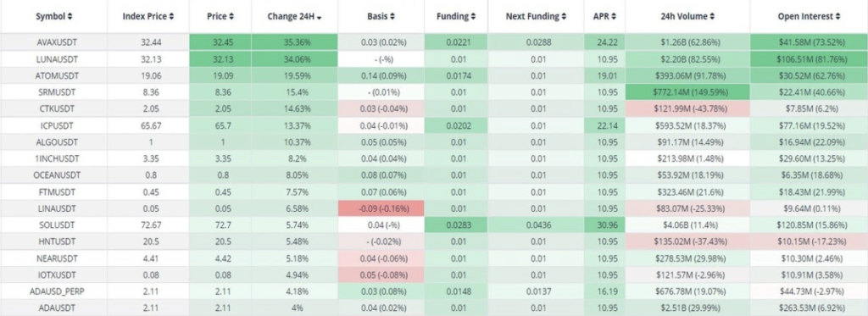Sort by 24h Volume column header

tap(687, 17)
